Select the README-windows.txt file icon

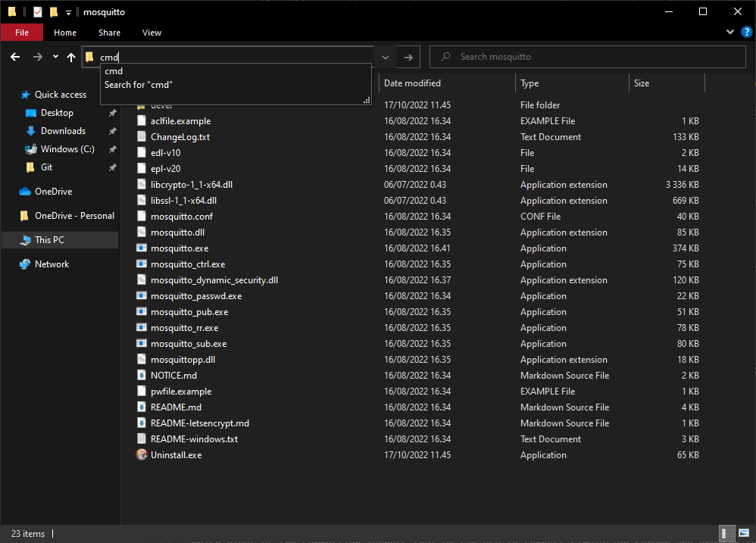point(141,439)
